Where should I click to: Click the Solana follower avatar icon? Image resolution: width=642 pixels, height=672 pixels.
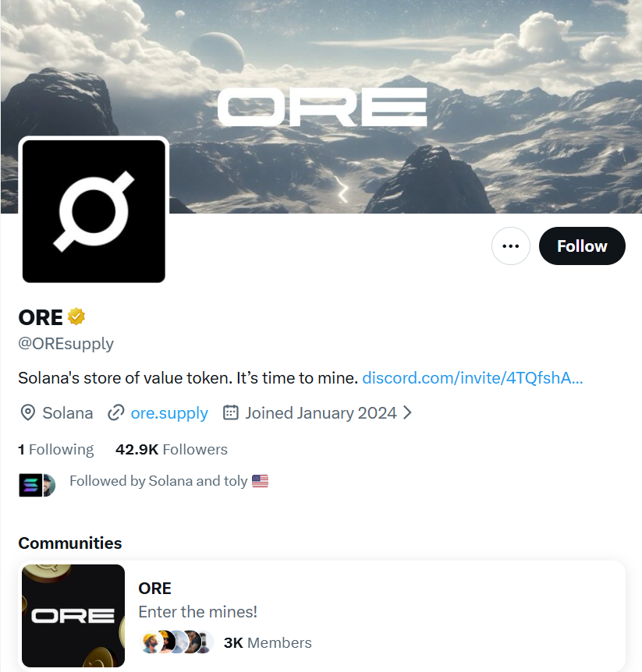(30, 485)
